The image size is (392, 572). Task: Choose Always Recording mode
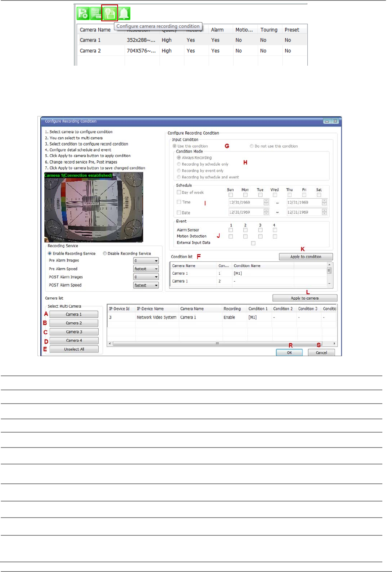[x=179, y=158]
